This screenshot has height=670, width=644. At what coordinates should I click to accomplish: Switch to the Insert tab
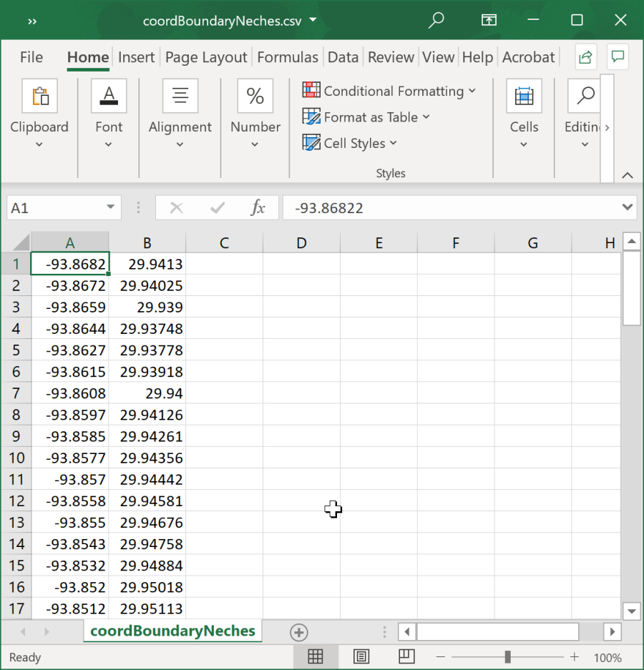(136, 57)
